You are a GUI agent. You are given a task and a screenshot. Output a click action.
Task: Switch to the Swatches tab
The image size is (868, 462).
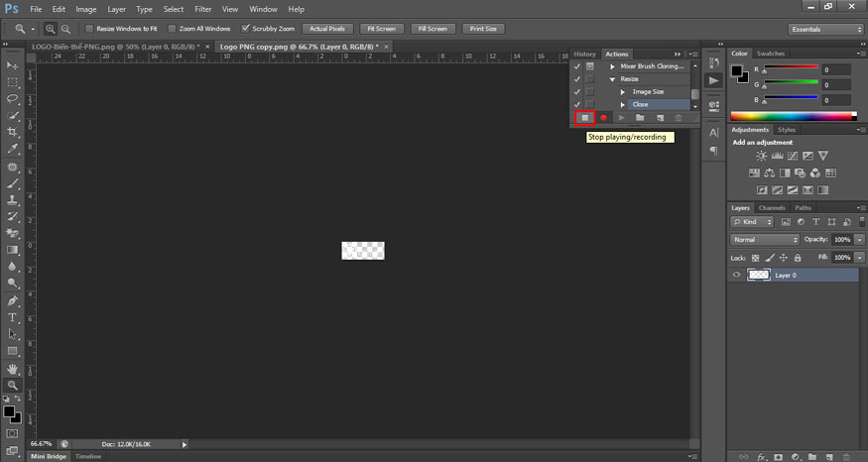771,54
